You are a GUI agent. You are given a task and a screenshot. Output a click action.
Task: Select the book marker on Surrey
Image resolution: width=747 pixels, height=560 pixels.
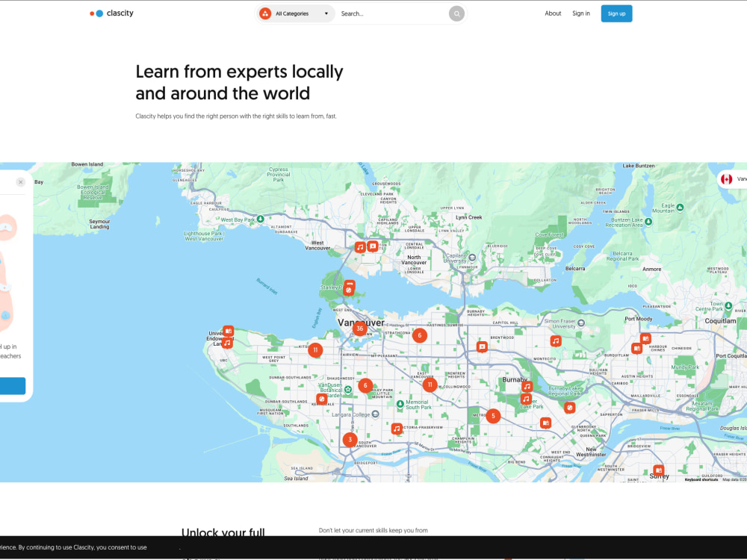coord(658,470)
